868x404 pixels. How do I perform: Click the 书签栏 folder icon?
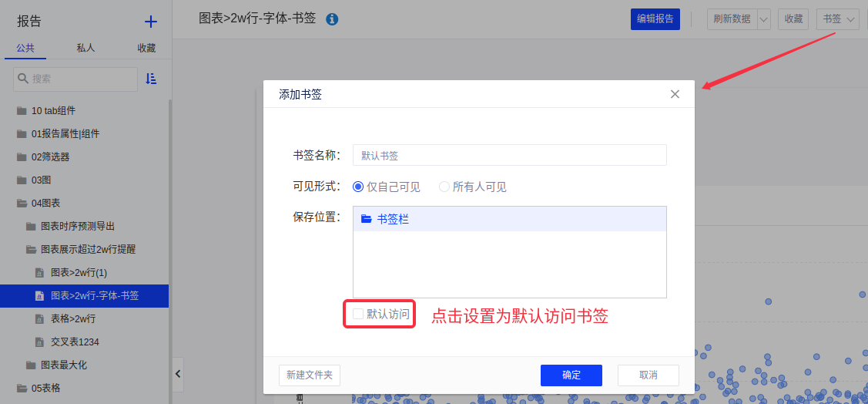click(367, 219)
